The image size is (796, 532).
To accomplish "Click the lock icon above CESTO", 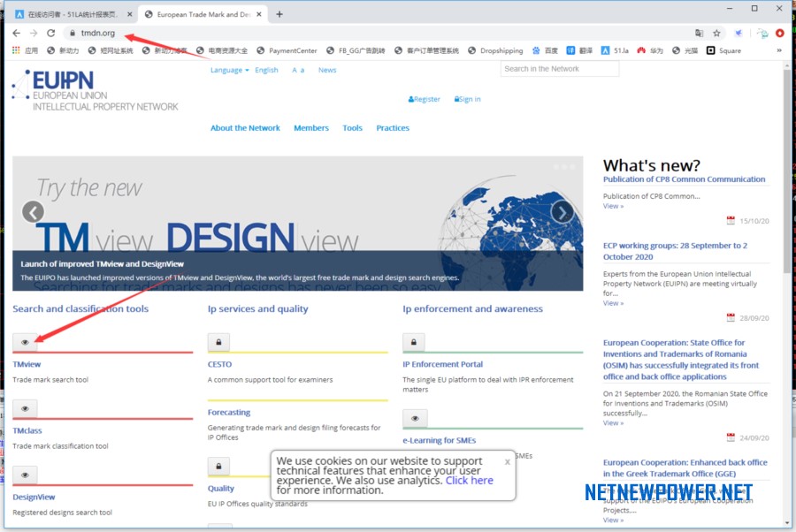I will point(218,342).
